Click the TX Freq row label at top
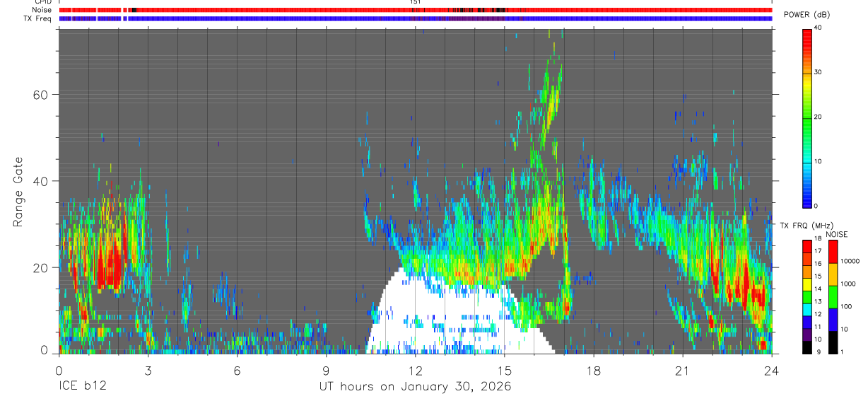 click(37, 18)
